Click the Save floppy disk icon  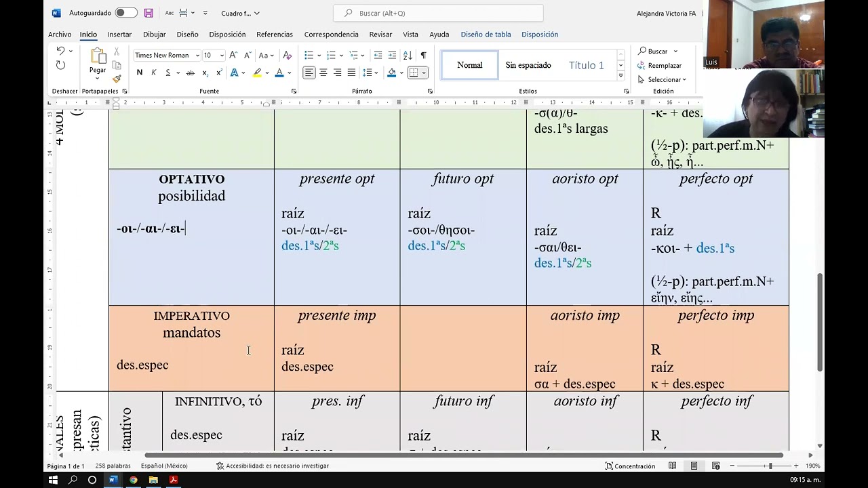click(149, 13)
